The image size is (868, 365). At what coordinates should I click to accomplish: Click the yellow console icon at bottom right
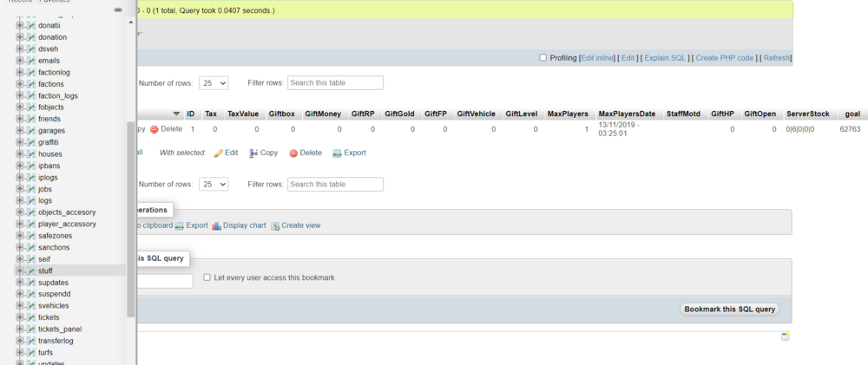pyautogui.click(x=785, y=336)
